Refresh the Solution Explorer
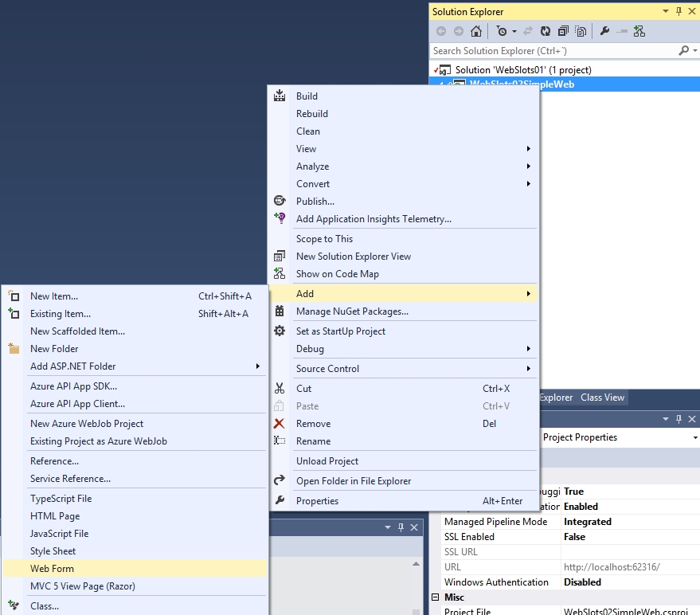The image size is (700, 615). click(x=545, y=31)
